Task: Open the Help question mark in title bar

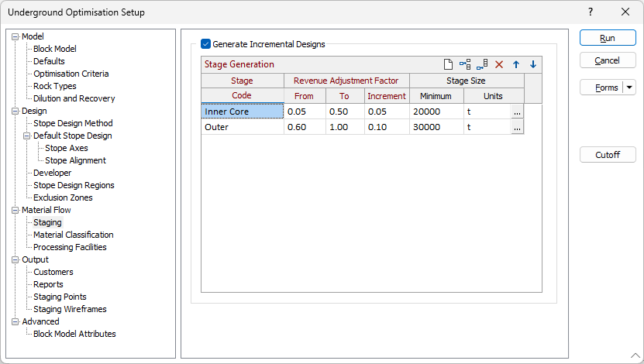Action: click(591, 12)
